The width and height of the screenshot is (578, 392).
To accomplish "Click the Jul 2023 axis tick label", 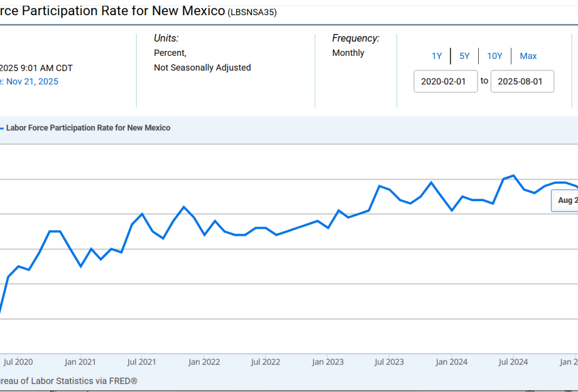I will pos(389,362).
